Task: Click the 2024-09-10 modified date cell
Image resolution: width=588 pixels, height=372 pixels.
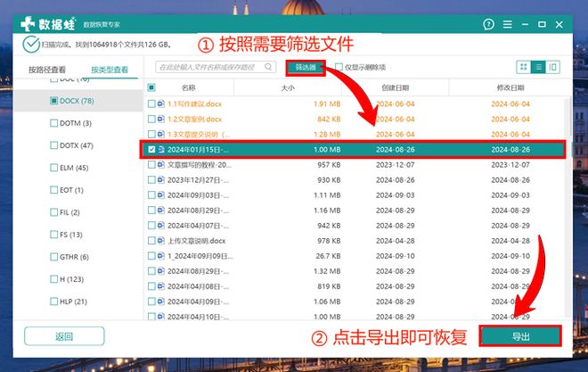Action: point(510,256)
